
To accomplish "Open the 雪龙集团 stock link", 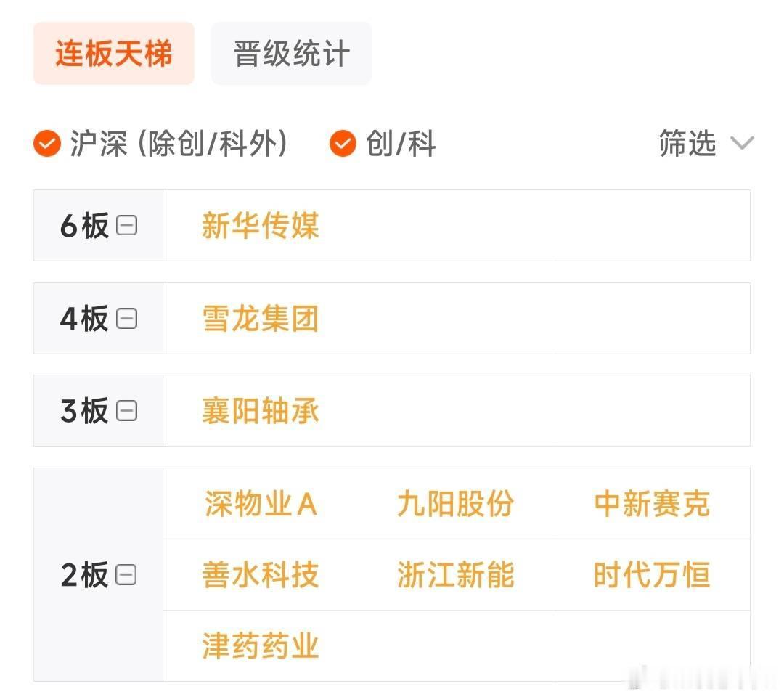I will click(x=261, y=319).
